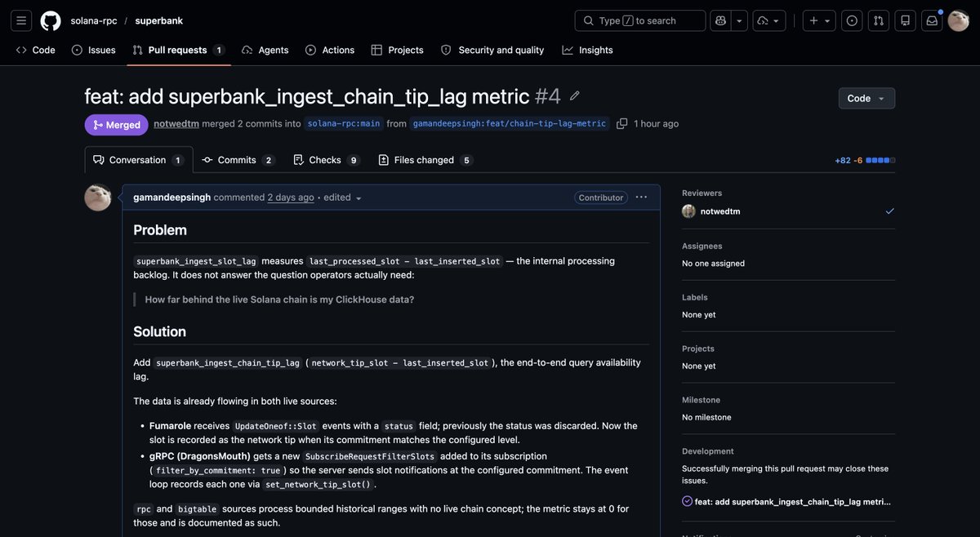Expand the Copilot dropdown arrow
Screen dimensions: 980x537
pyautogui.click(x=739, y=20)
